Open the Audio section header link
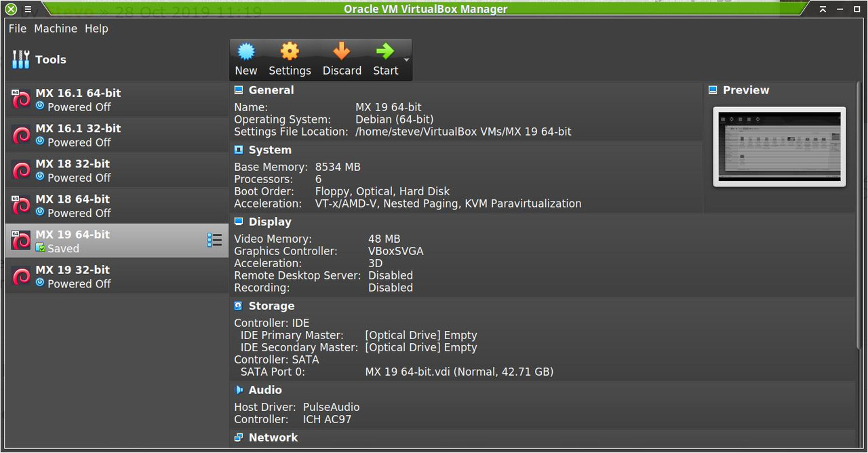The image size is (868, 453). pos(265,390)
